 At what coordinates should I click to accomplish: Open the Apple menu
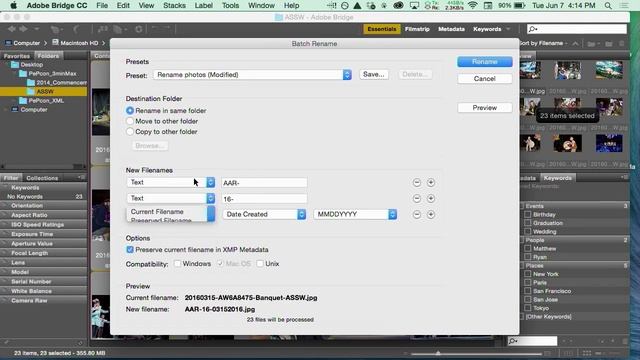(13, 5)
